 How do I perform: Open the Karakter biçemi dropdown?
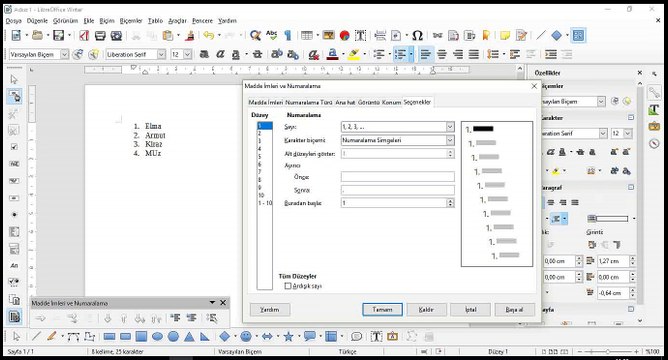pos(450,140)
